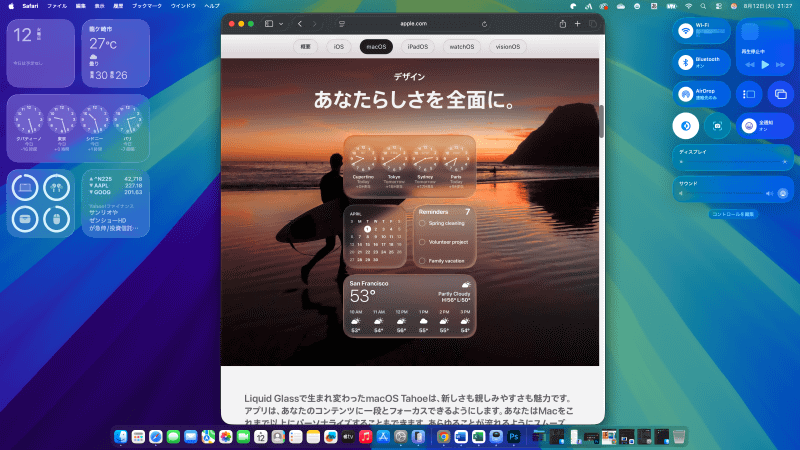Open FaceTime from the Dock
Image resolution: width=800 pixels, height=450 pixels.
243,437
